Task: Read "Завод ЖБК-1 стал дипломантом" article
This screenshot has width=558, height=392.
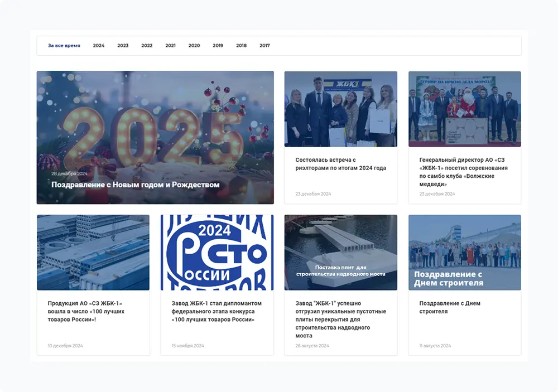Action: coord(217,312)
